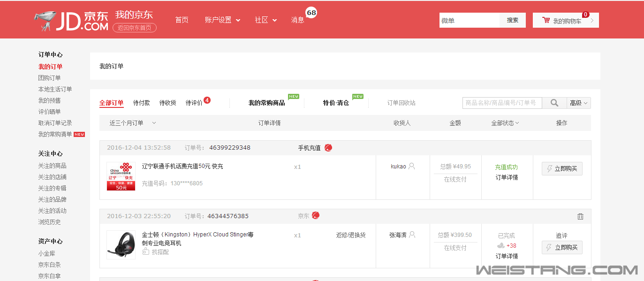Go to 首页 in the top navigation

click(182, 20)
